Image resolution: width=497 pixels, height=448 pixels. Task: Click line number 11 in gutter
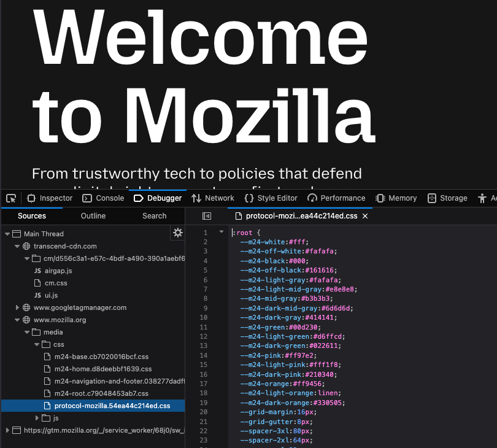pyautogui.click(x=204, y=327)
